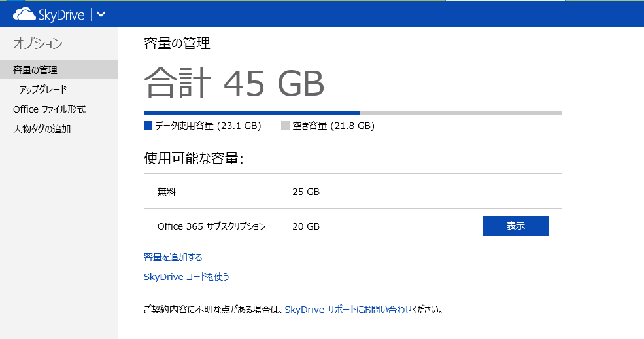Open 人物タグの追加 option
644x339 pixels.
(x=42, y=129)
